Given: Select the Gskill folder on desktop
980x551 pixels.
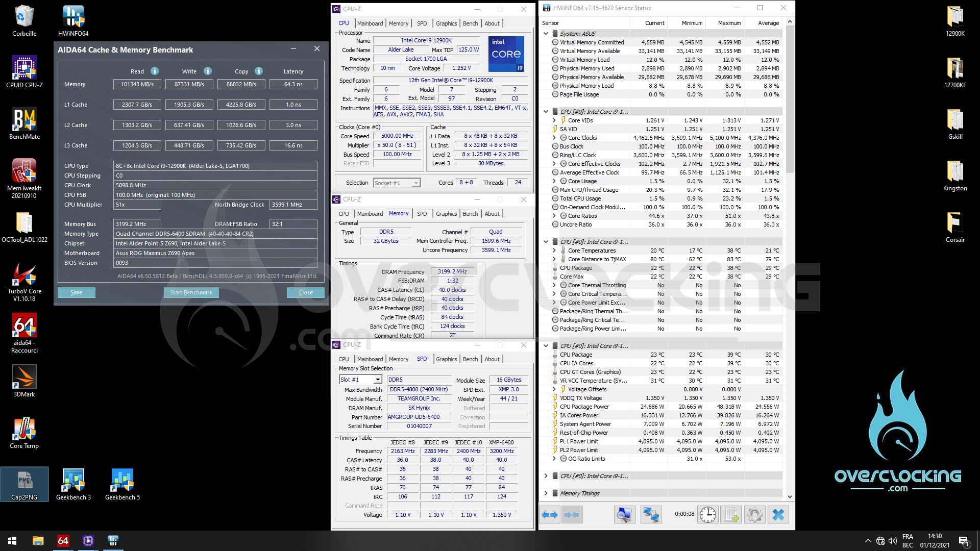Looking at the screenshot, I should pos(955,124).
